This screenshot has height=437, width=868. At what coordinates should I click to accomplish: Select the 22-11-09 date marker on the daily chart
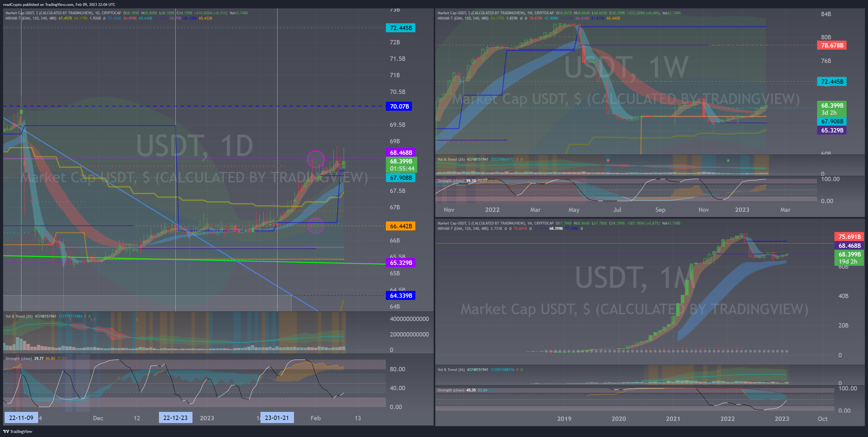[21, 418]
